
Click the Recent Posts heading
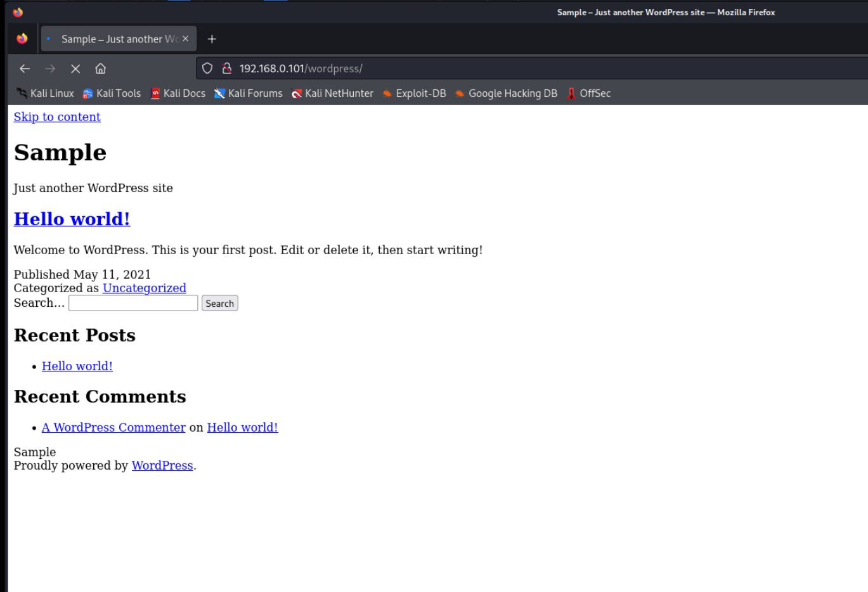click(x=75, y=335)
